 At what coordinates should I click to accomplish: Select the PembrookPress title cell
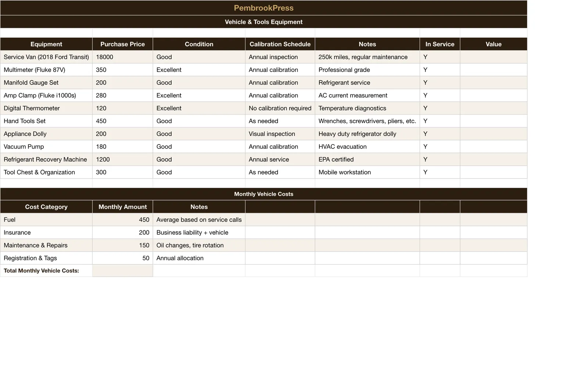(x=263, y=8)
